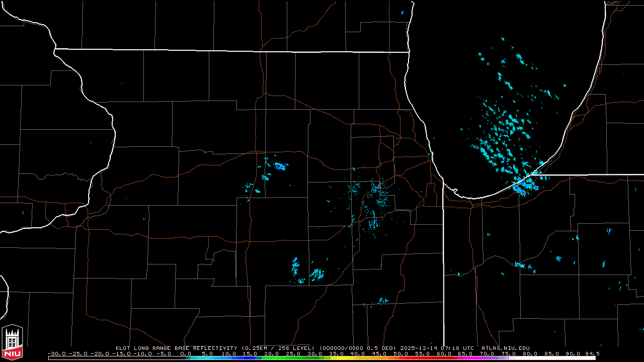
Task: Click the KLOT Long Range Base Reflectivity title
Action: pos(177,348)
